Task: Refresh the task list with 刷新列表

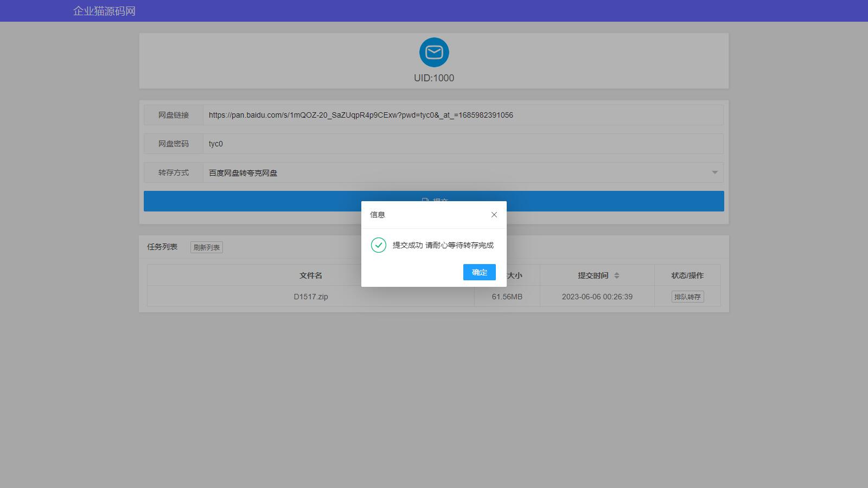Action: click(207, 247)
